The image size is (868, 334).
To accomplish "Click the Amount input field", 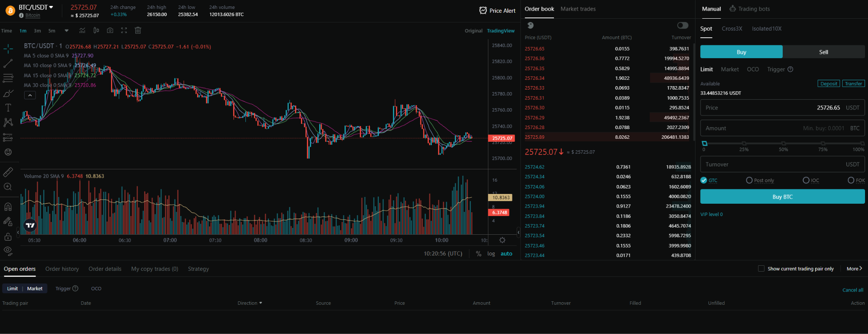I will pos(782,128).
